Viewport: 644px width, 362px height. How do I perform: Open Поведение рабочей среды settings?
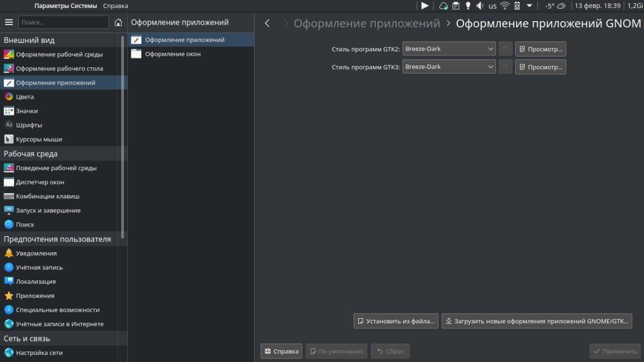click(63, 168)
